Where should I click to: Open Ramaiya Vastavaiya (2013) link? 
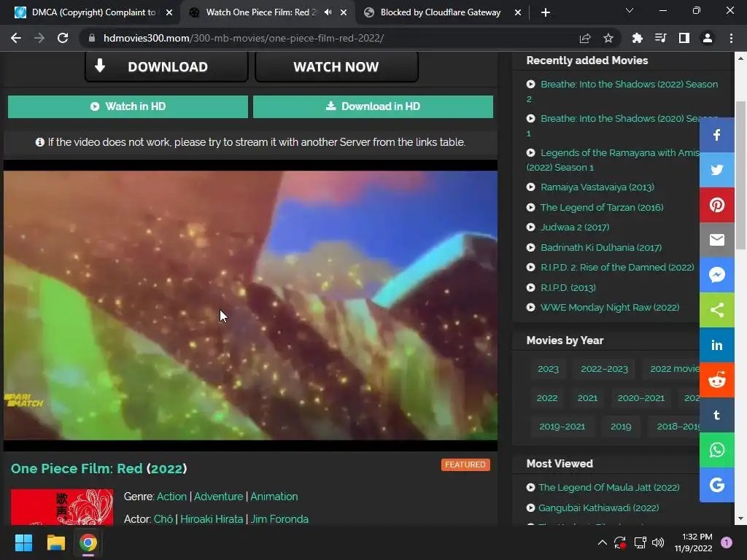point(597,187)
